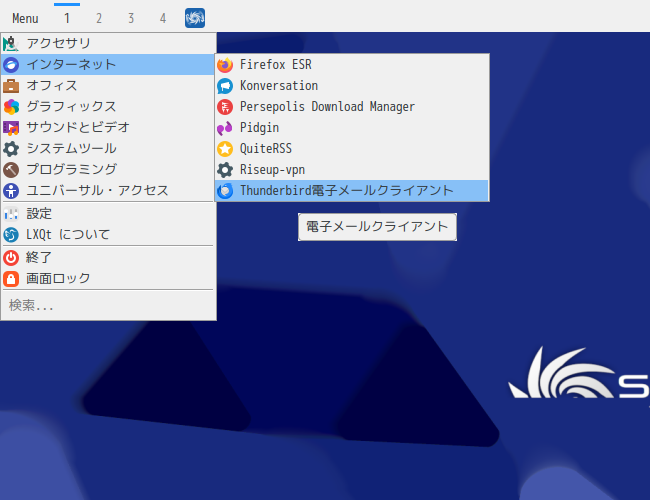This screenshot has width=650, height=500.
Task: Expand the システムツール category
Action: [x=108, y=149]
